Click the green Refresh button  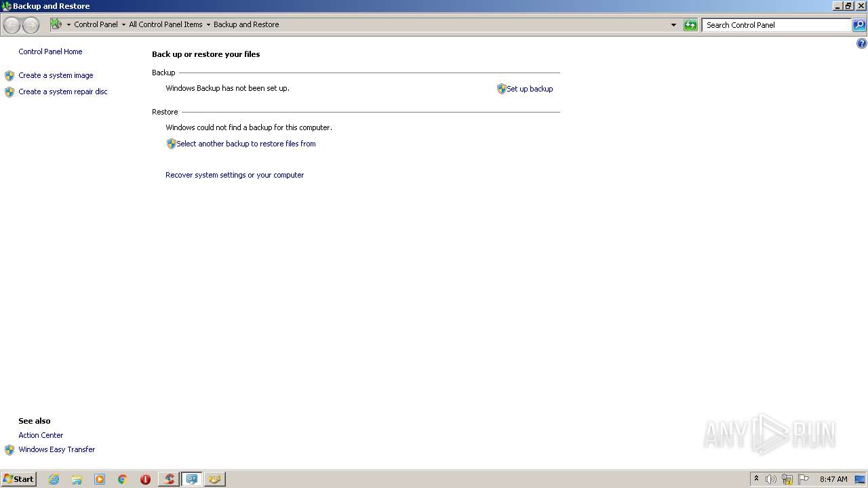point(690,25)
